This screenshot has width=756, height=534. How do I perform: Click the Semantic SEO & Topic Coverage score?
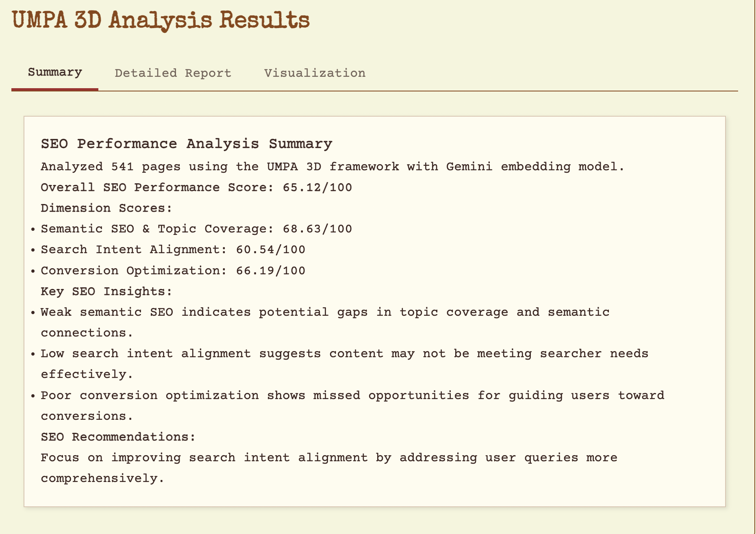[196, 229]
